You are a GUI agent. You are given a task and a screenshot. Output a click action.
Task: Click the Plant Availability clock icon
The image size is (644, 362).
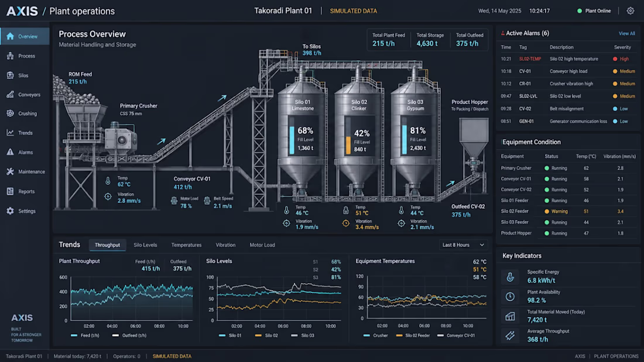510,297
